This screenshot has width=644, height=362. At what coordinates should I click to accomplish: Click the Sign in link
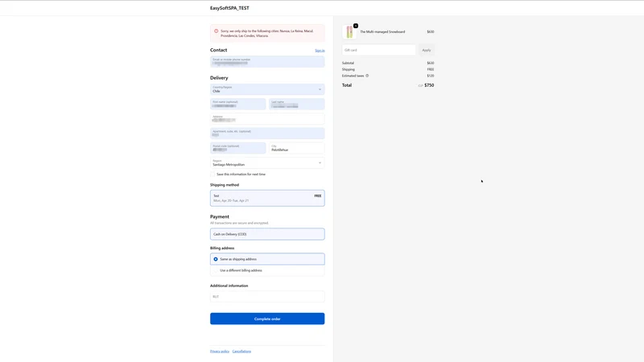320,51
